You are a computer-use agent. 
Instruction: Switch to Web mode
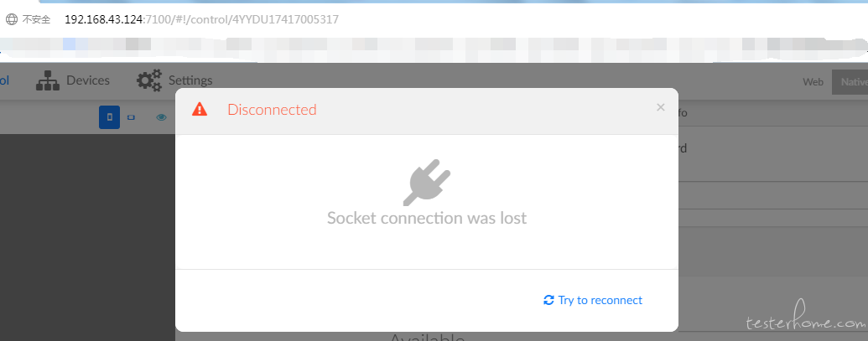pyautogui.click(x=813, y=82)
